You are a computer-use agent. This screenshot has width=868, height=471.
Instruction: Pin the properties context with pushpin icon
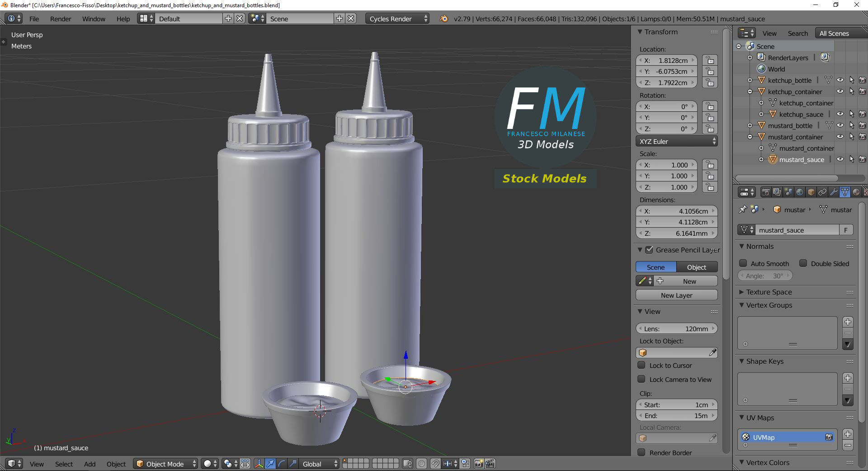742,209
